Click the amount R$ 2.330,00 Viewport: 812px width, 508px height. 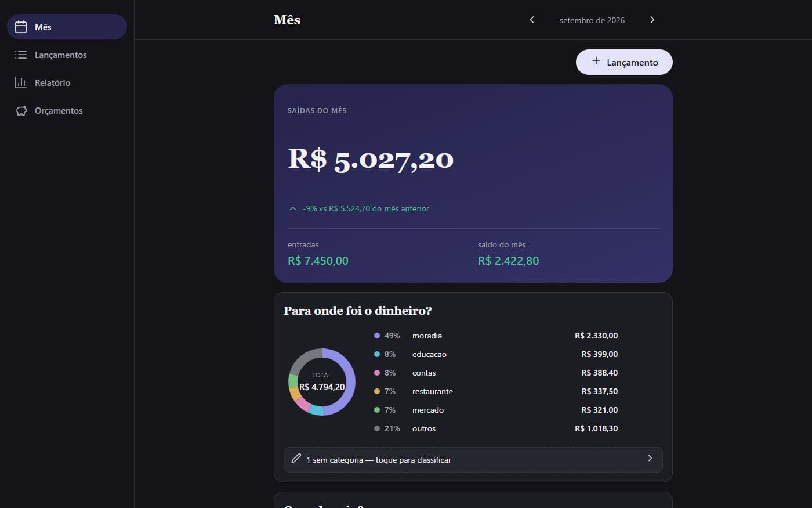596,336
